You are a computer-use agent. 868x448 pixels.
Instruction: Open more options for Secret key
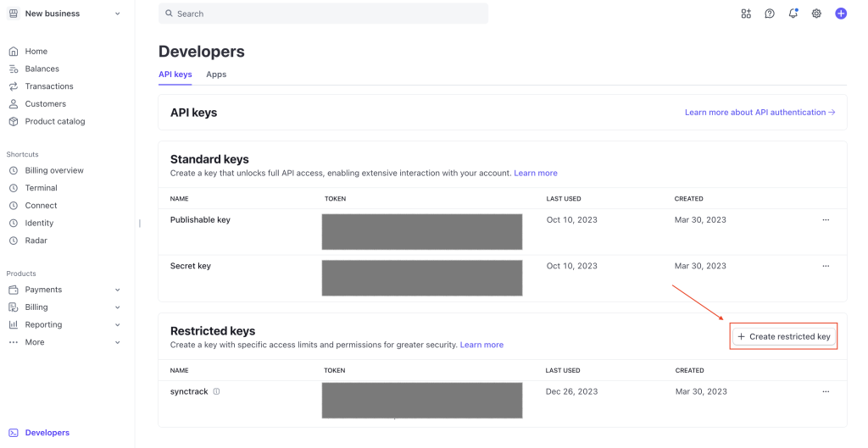(x=826, y=266)
